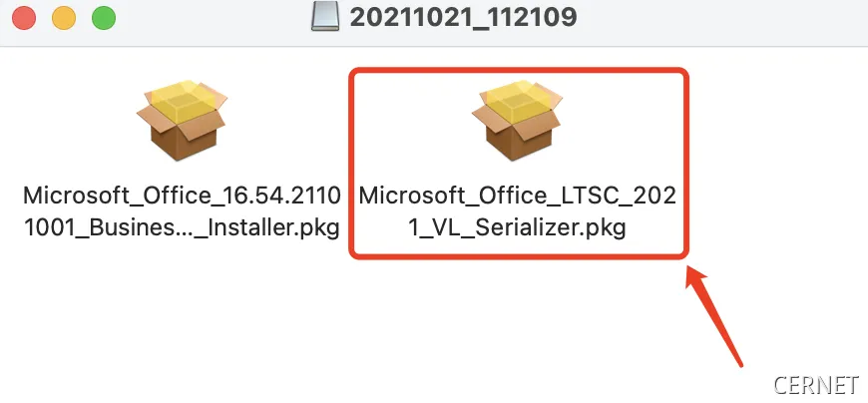The height and width of the screenshot is (403, 868).
Task: Zoom the window using green button
Action: (x=103, y=17)
